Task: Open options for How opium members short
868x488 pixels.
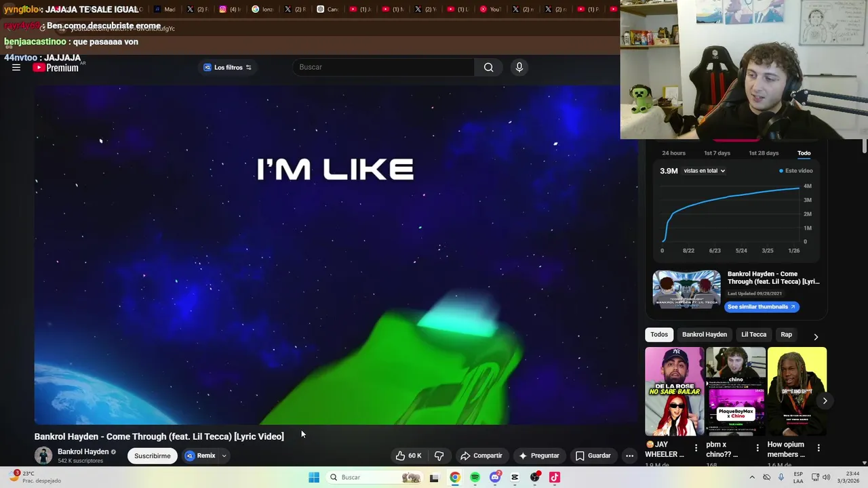Action: click(x=818, y=448)
